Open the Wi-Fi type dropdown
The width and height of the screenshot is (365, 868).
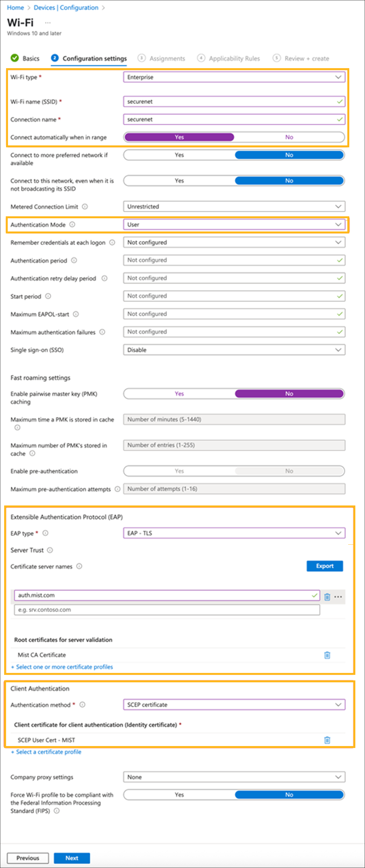coord(234,77)
